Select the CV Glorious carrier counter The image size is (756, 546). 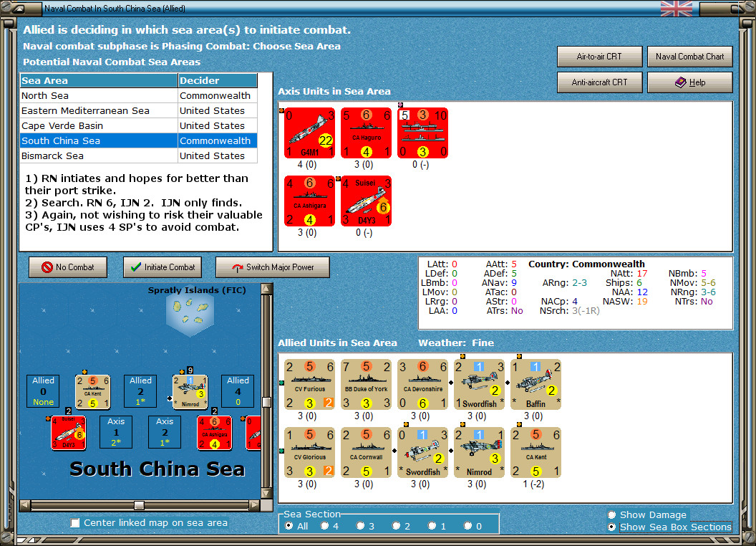pyautogui.click(x=309, y=452)
